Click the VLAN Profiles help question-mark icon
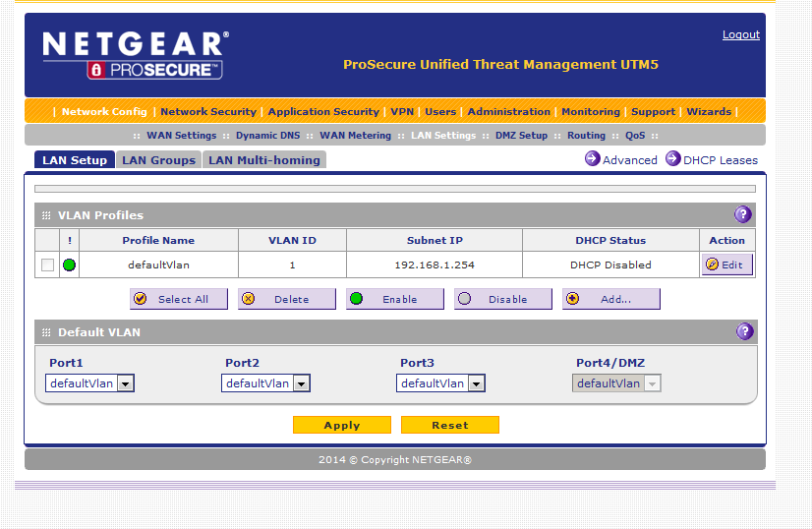The height and width of the screenshot is (529, 812). (743, 214)
